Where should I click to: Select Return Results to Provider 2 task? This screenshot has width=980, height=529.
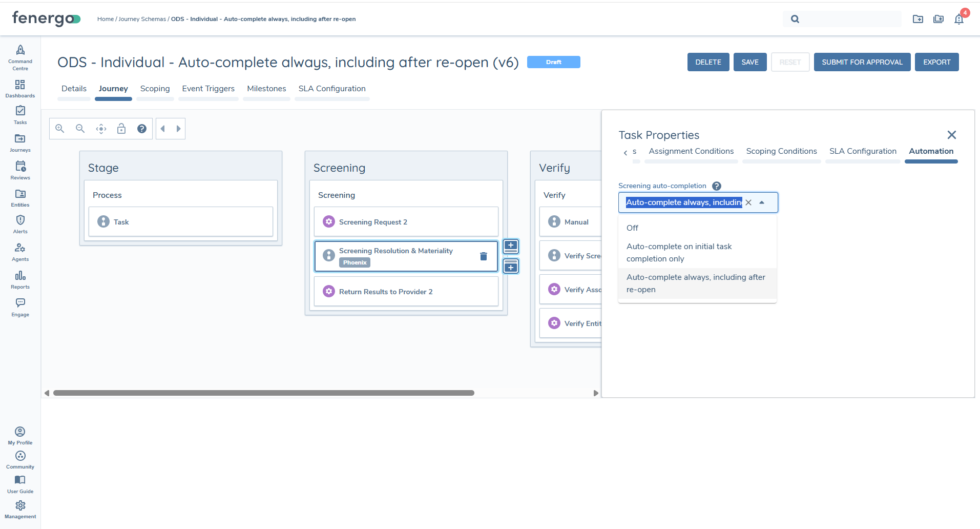click(406, 291)
